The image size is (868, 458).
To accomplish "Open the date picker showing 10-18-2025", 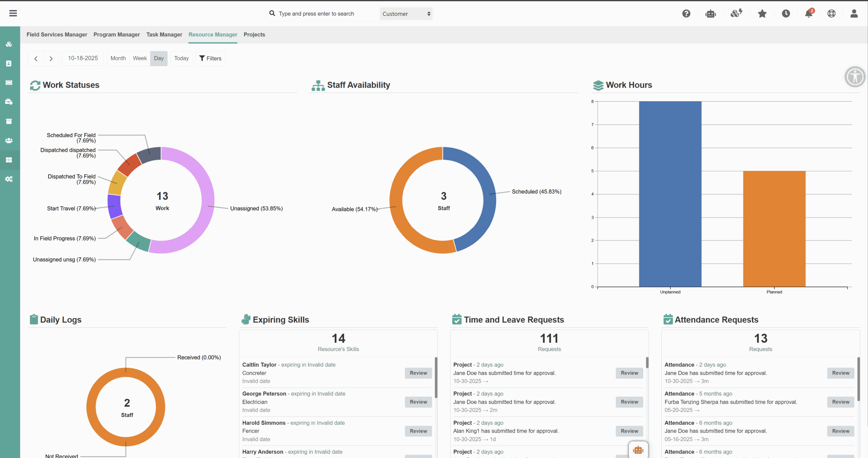I will tap(82, 58).
